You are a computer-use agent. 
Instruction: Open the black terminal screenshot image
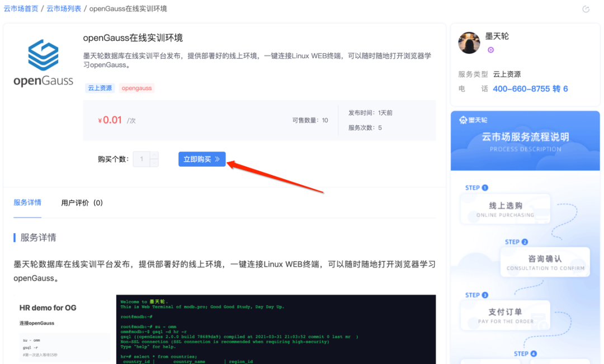tap(276, 329)
